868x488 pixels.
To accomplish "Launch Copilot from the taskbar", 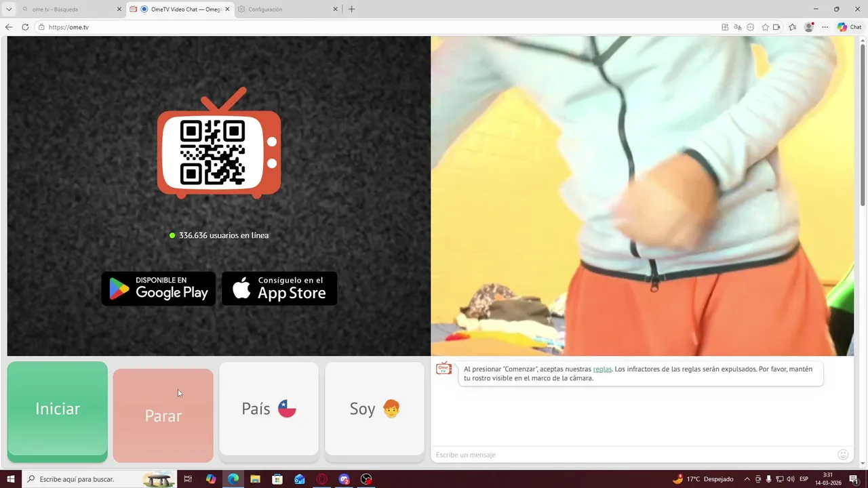I will [211, 479].
